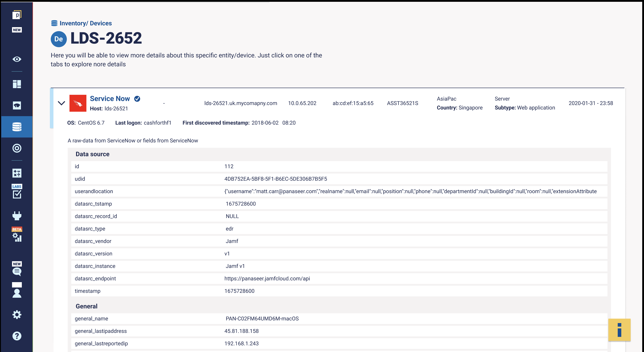Open the dashboards grid icon
The height and width of the screenshot is (352, 644).
[x=17, y=84]
